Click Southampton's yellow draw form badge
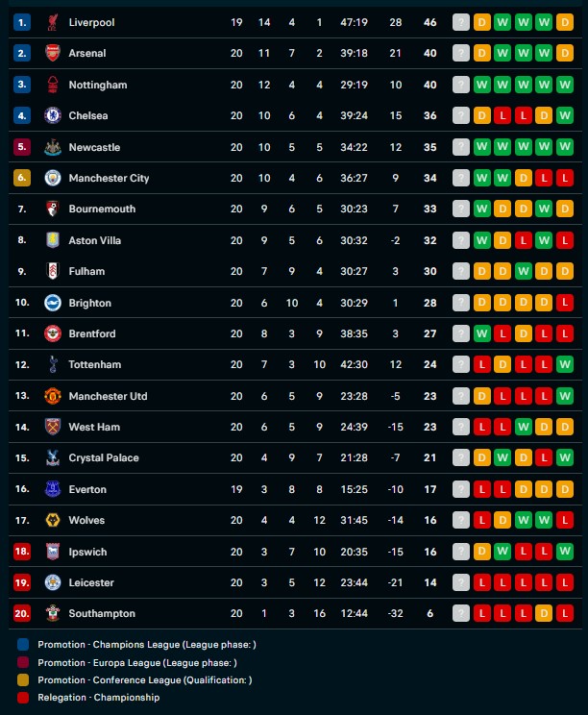Image resolution: width=588 pixels, height=715 pixels. pyautogui.click(x=544, y=613)
